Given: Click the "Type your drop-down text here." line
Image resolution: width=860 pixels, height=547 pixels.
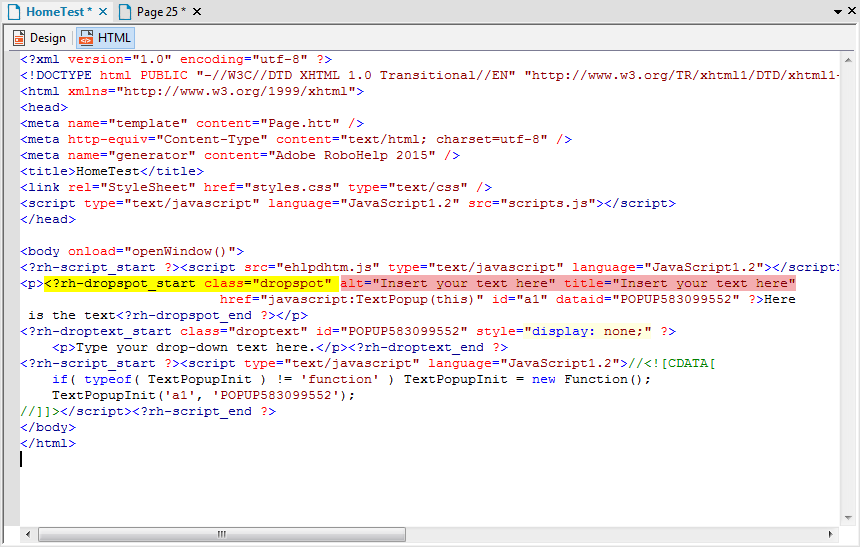Looking at the screenshot, I should (280, 347).
